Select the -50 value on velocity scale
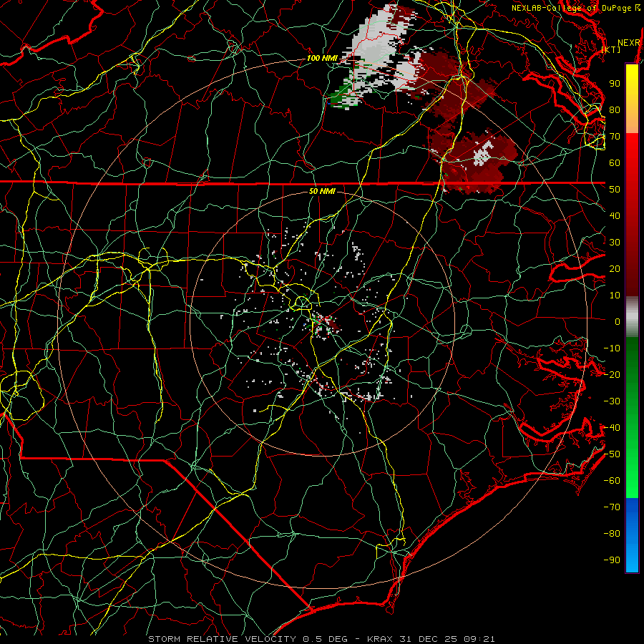Image resolution: width=644 pixels, height=644 pixels. point(612,454)
